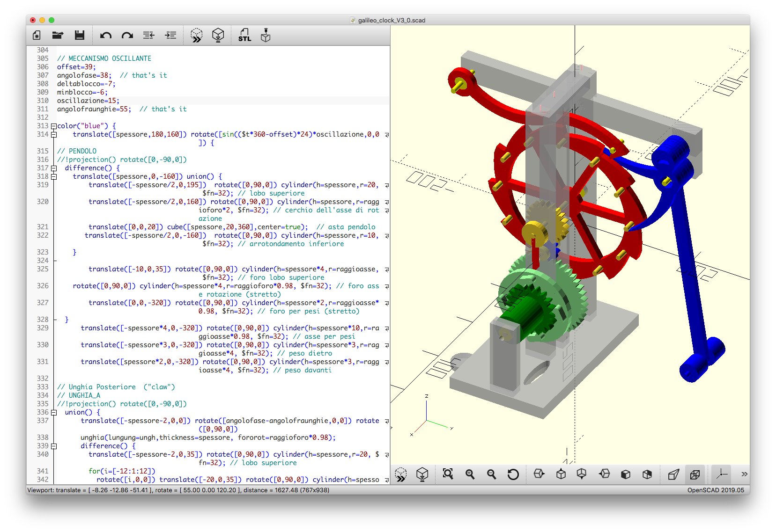The height and width of the screenshot is (532, 776).
Task: Click the 'color("blue") {' statement
Action: tap(87, 126)
